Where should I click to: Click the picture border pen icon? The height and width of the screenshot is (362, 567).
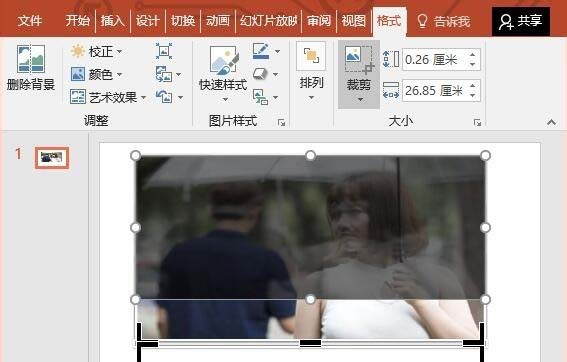pos(260,51)
